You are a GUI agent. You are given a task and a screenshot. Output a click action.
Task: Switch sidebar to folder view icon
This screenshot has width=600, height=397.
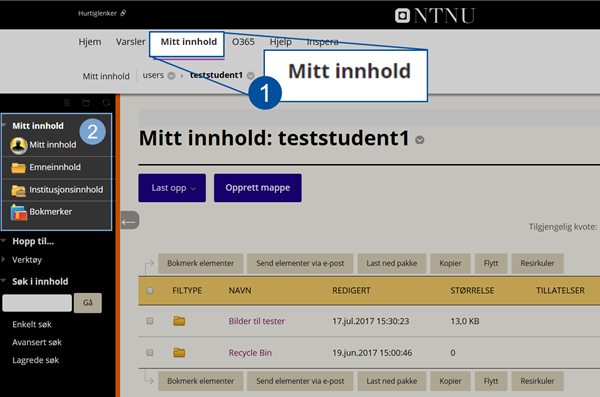86,103
